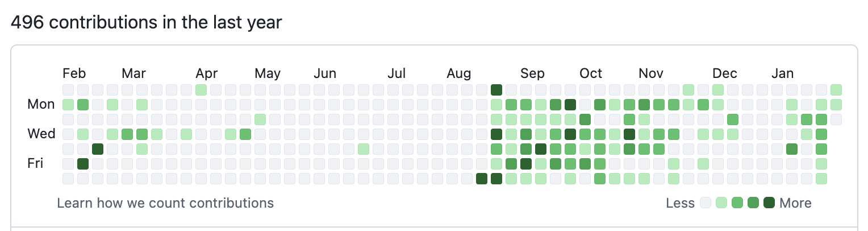Click the light green Tuesday cell under May

tap(260, 119)
